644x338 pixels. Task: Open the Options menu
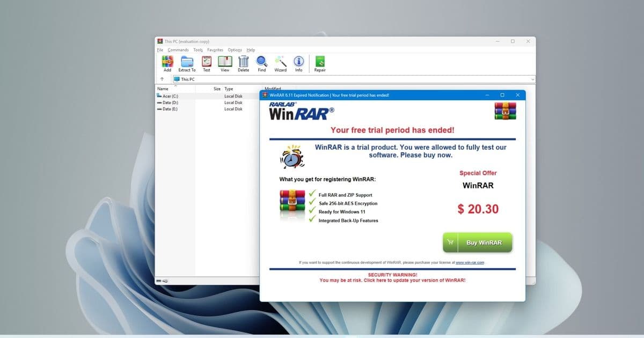click(x=235, y=49)
